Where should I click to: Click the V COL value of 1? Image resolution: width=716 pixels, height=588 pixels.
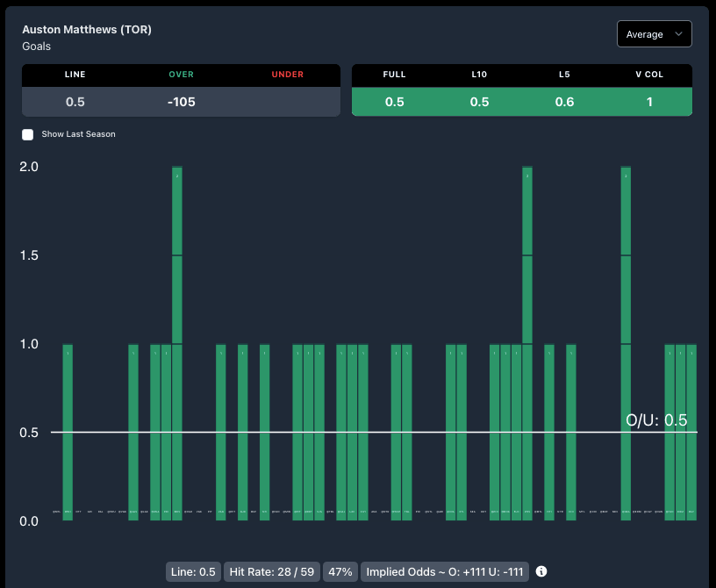[649, 102]
